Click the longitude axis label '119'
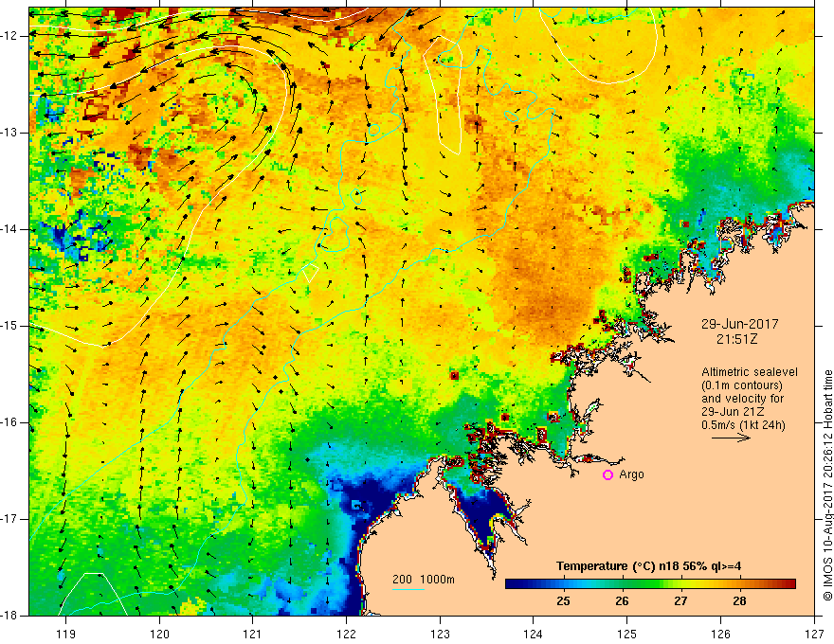 (x=66, y=634)
